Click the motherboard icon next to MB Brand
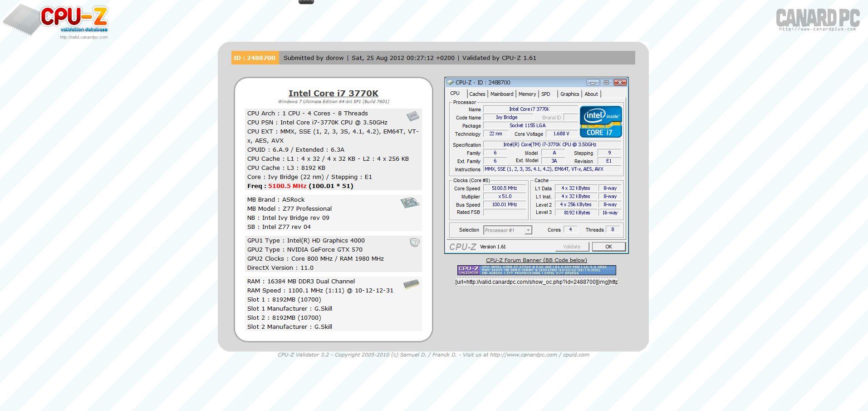Screen dimensions: 868x411 point(410,203)
